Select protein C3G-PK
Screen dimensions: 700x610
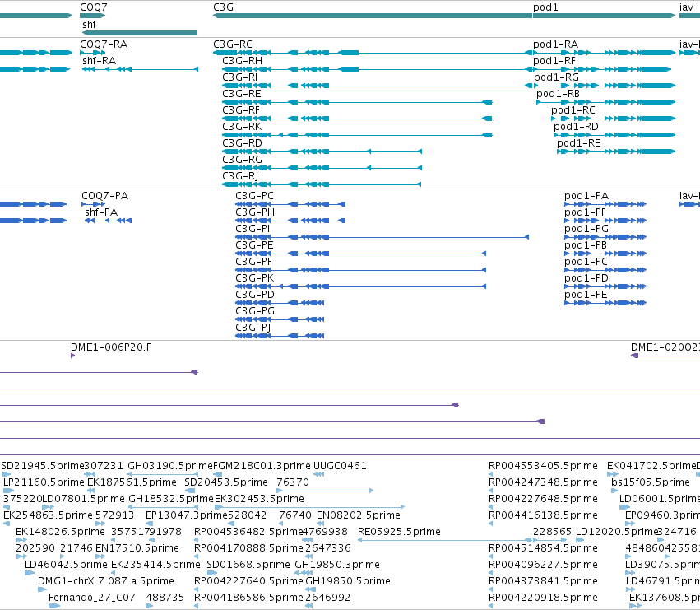click(x=254, y=278)
